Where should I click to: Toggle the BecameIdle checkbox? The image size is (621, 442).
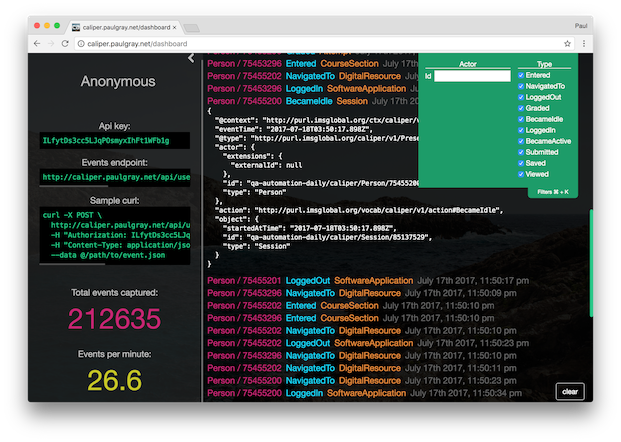click(x=521, y=120)
